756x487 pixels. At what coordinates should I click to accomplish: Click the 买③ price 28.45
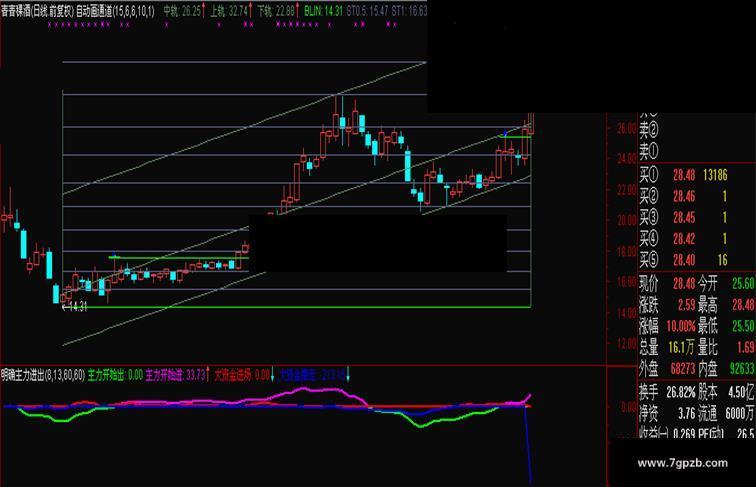click(x=684, y=217)
